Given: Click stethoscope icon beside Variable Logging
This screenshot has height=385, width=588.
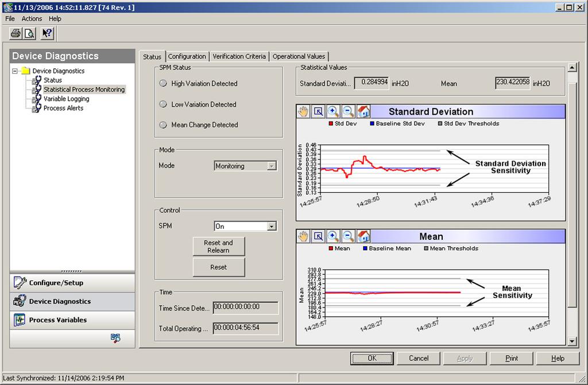Looking at the screenshot, I should pyautogui.click(x=37, y=99).
